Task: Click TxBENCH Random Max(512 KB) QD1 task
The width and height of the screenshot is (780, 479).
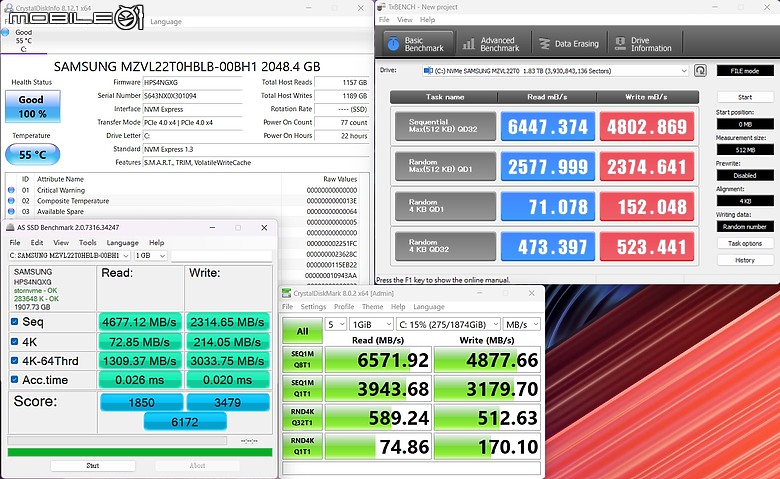Action: [x=445, y=166]
